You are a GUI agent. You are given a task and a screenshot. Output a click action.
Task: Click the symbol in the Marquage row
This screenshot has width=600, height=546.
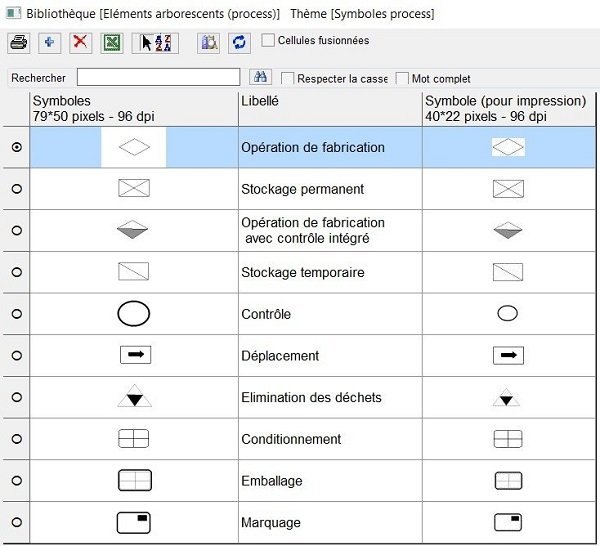pos(134,523)
